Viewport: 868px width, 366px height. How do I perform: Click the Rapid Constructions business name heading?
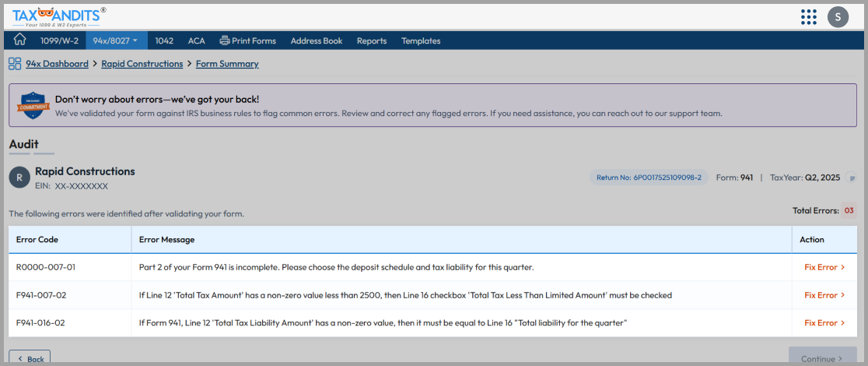tap(85, 171)
